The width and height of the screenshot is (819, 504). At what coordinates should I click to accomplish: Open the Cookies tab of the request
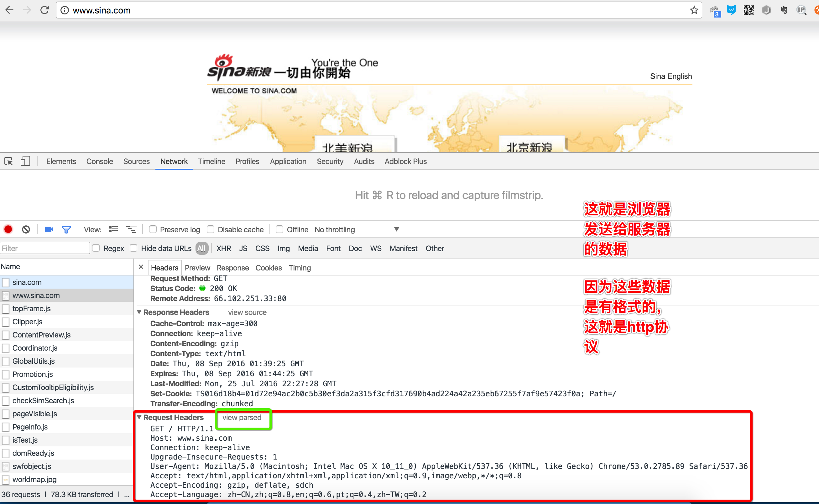(268, 268)
